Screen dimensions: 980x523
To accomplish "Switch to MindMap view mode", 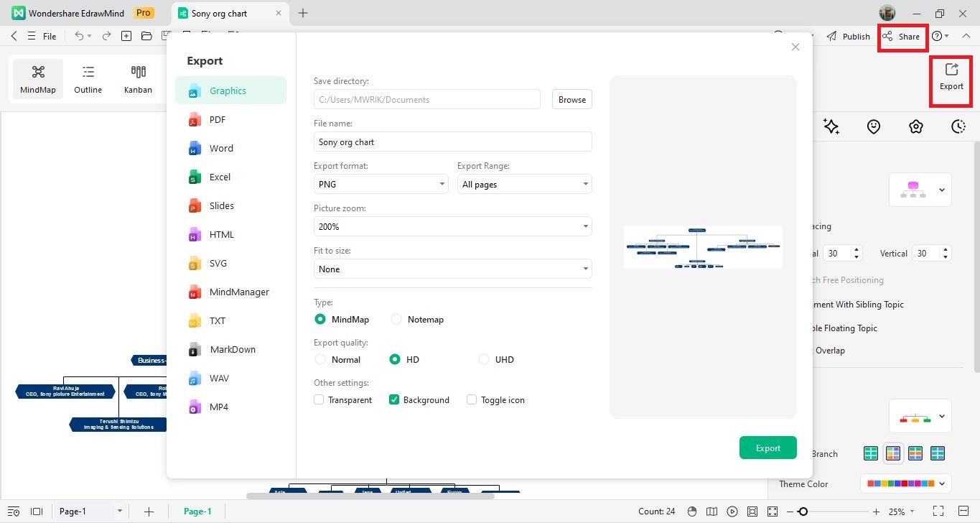I will click(x=38, y=79).
